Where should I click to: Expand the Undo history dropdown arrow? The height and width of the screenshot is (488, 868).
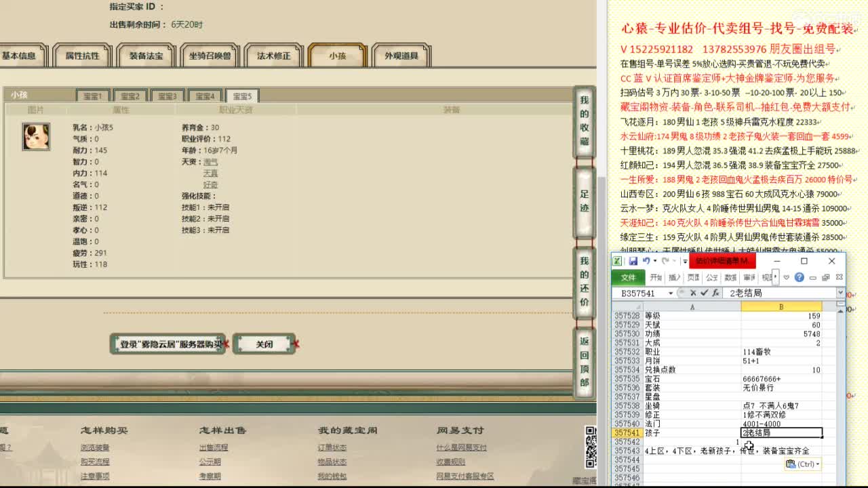pos(654,261)
